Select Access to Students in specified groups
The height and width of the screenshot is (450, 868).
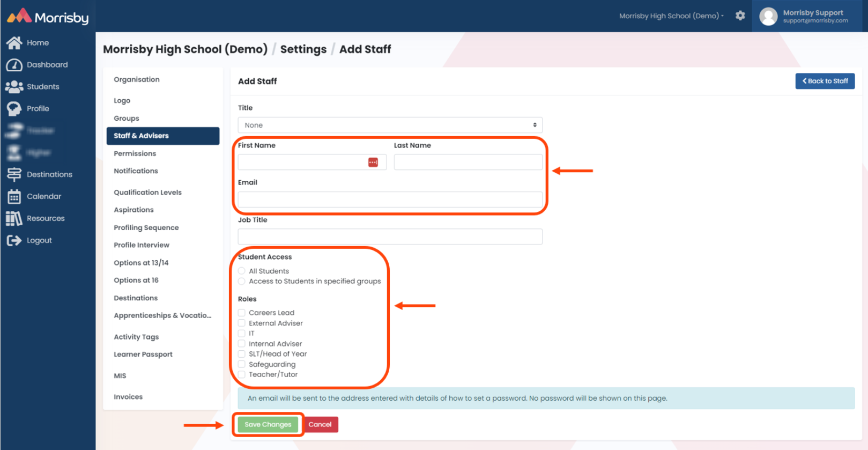[242, 281]
